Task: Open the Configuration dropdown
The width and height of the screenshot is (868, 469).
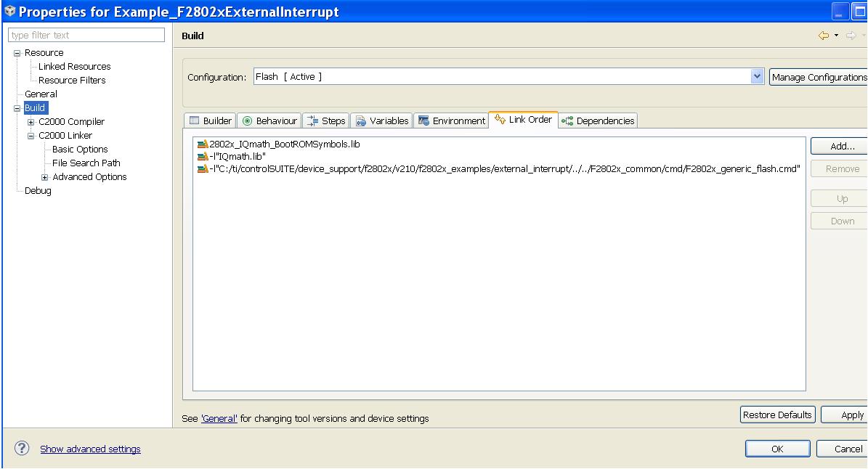Action: click(x=757, y=76)
